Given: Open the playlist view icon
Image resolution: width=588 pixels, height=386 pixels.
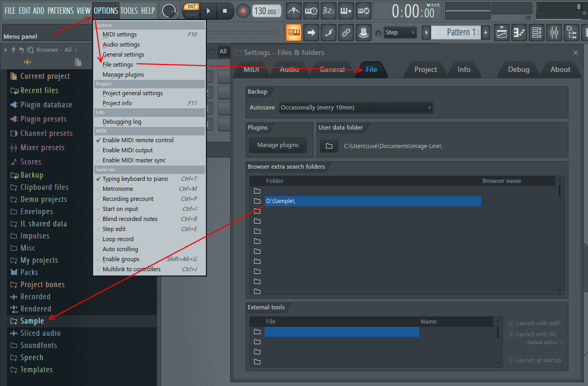Looking at the screenshot, I should [502, 33].
